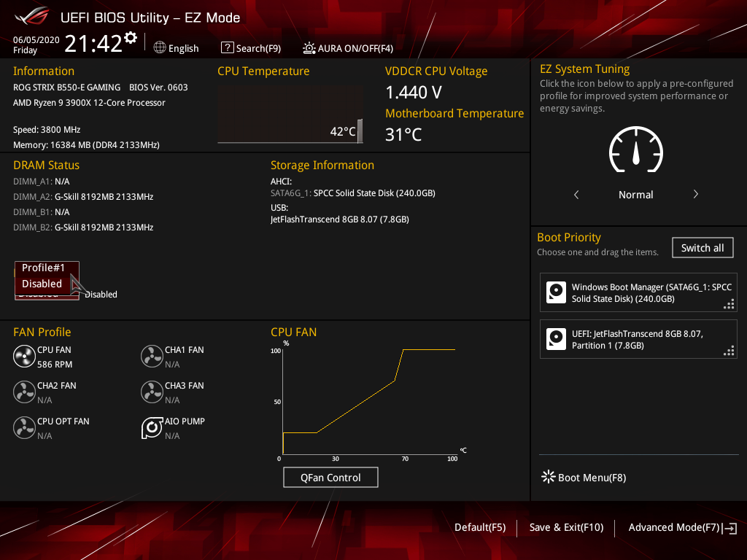Image resolution: width=747 pixels, height=560 pixels.
Task: Select next EZ tuning profile arrow
Action: click(695, 194)
